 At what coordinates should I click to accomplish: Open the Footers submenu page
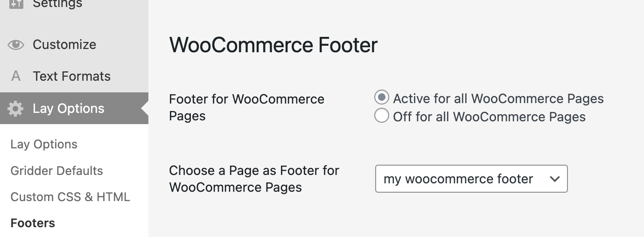click(33, 223)
